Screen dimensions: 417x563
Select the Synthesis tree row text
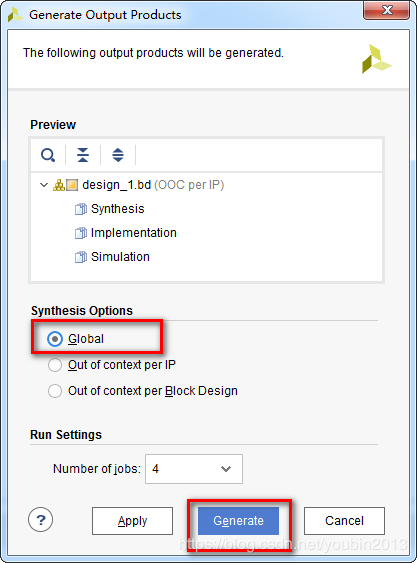(x=117, y=209)
